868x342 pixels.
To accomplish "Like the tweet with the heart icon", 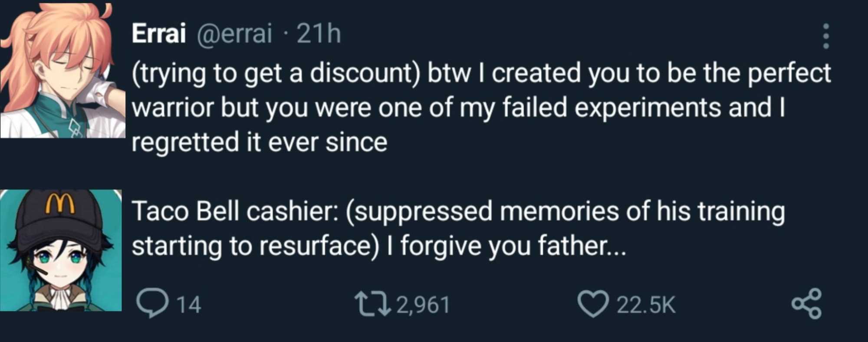I will 593,304.
